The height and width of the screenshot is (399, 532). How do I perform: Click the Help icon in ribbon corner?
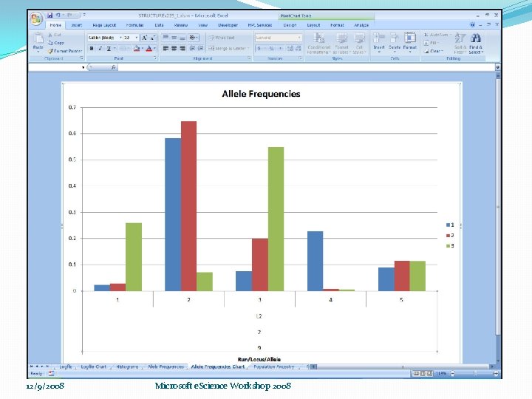tap(472, 25)
